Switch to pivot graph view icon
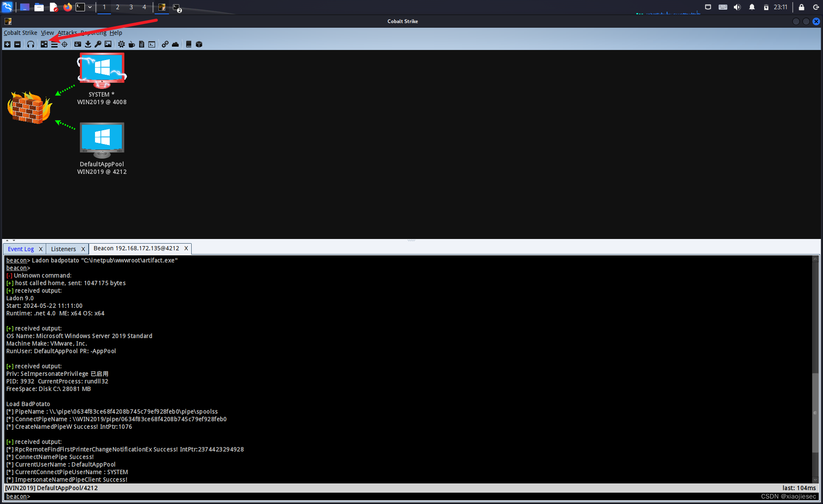Viewport: 823px width, 504px height. [44, 44]
